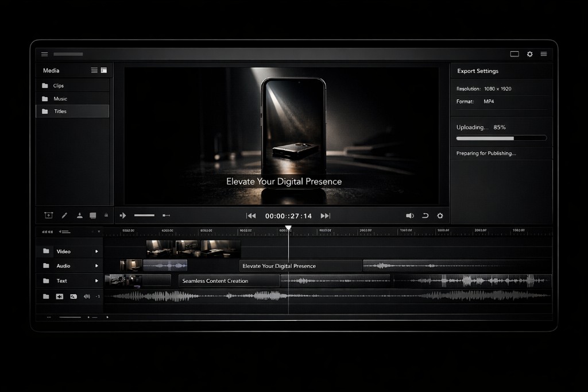The width and height of the screenshot is (588, 392).
Task: Toggle grid view in the Media panel header
Action: 104,70
